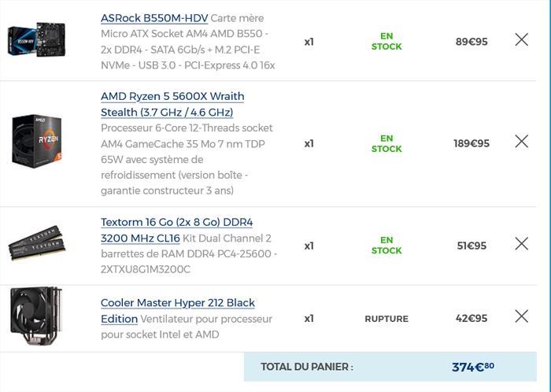Click the 189€95 processor price
This screenshot has width=551, height=392.
(471, 143)
